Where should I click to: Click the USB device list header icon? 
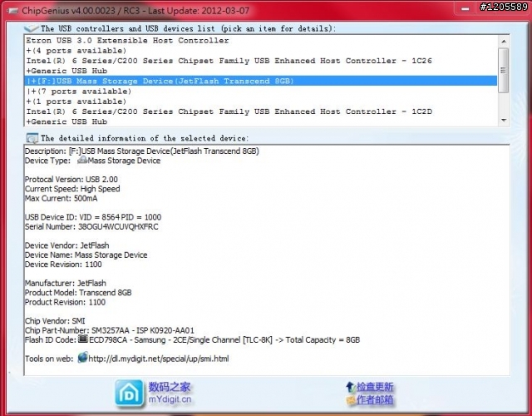point(32,28)
